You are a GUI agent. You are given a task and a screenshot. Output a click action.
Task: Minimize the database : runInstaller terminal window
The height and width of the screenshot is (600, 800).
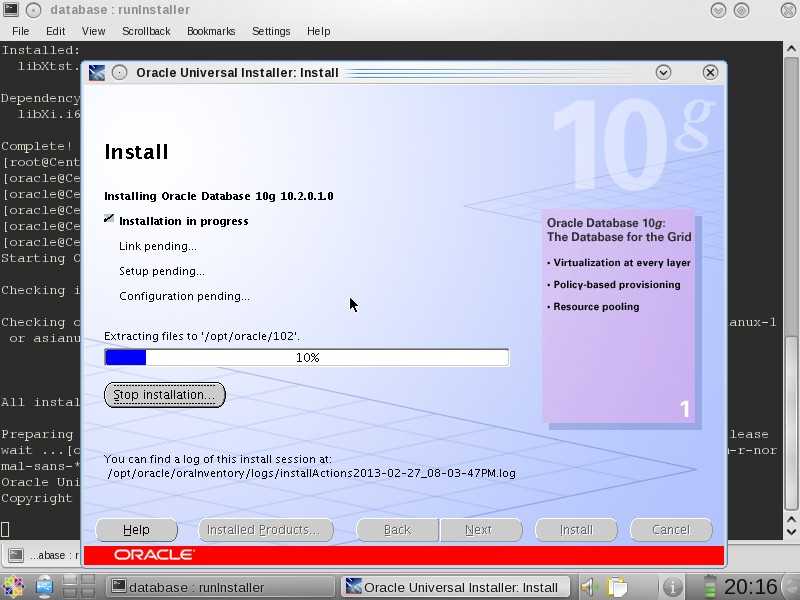718,10
